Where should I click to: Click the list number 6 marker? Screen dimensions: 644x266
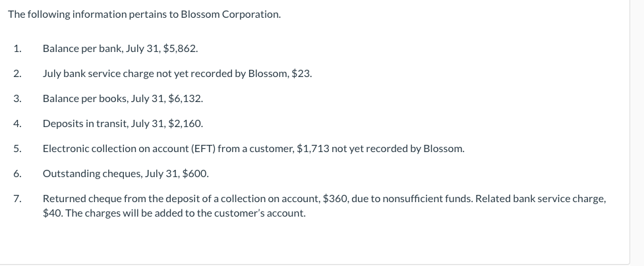[17, 174]
